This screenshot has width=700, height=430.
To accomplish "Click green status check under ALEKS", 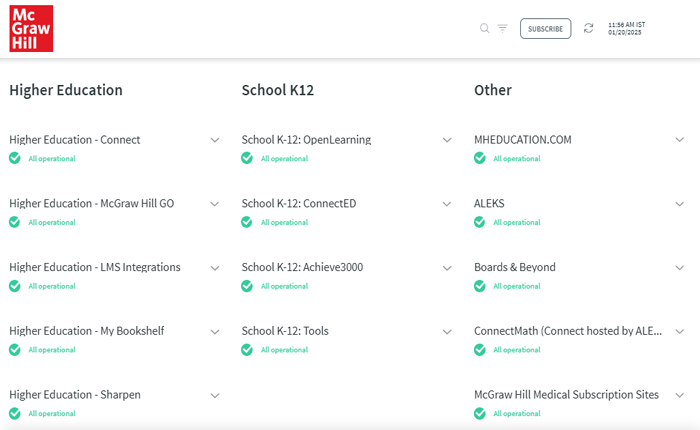I will tap(479, 222).
